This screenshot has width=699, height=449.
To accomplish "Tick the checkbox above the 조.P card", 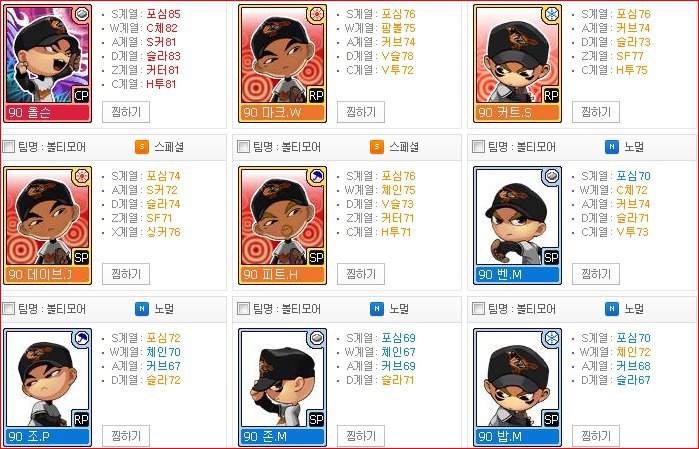I will pos(8,309).
